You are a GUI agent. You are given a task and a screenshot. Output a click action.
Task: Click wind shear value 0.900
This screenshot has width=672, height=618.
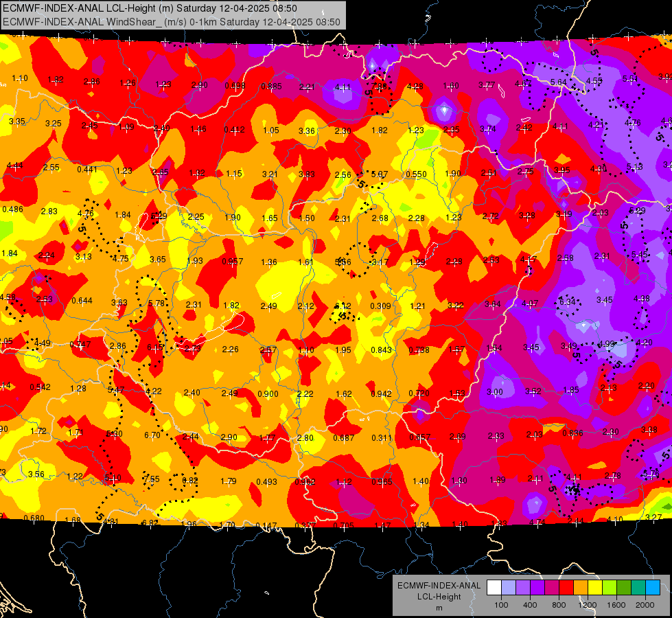click(268, 393)
